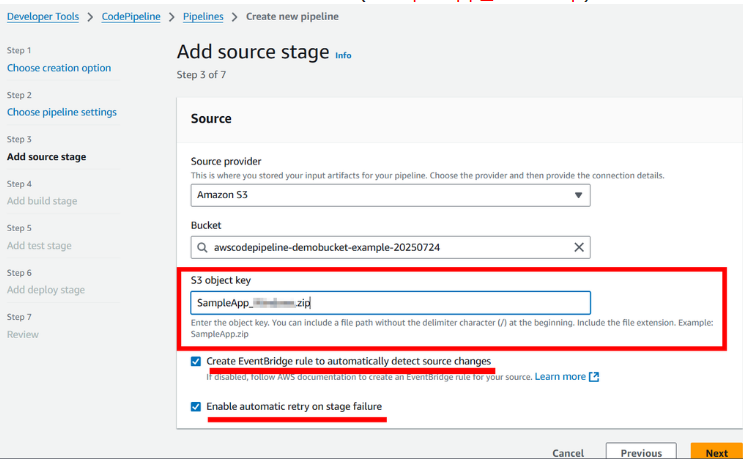This screenshot has height=462, width=743.
Task: Click the Create new pipeline breadcrumb text
Action: tap(292, 17)
